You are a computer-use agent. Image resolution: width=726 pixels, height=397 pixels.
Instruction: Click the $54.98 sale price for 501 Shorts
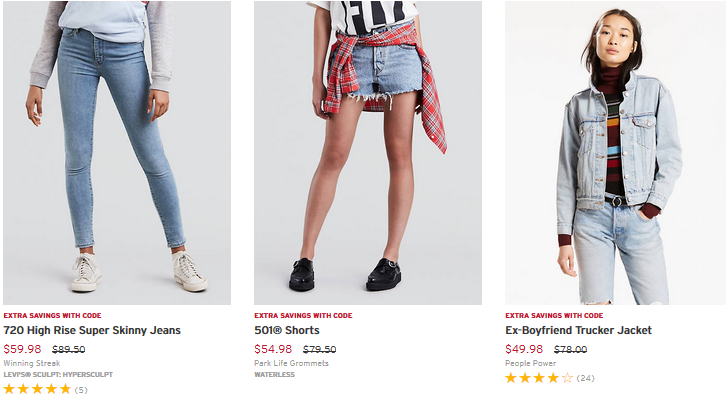coord(273,349)
